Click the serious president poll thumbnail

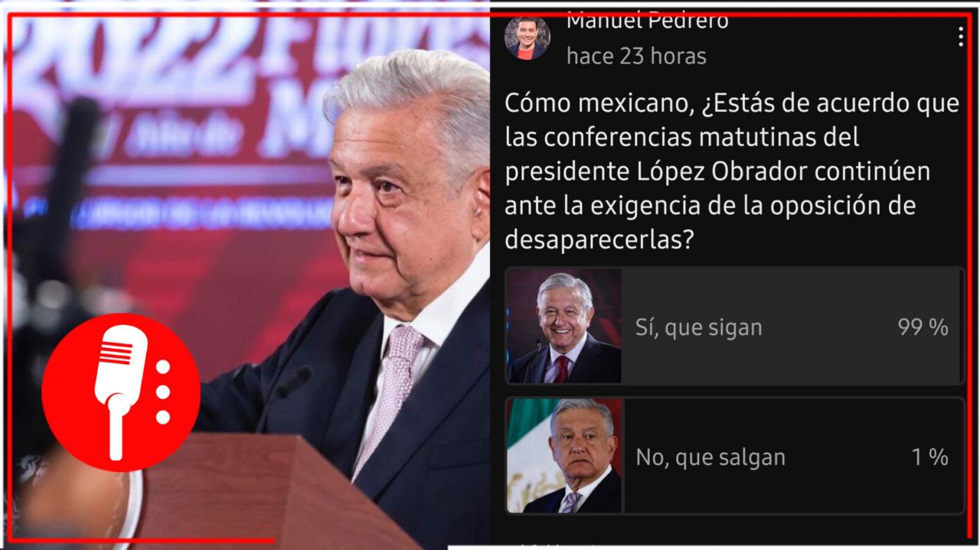coord(564,456)
